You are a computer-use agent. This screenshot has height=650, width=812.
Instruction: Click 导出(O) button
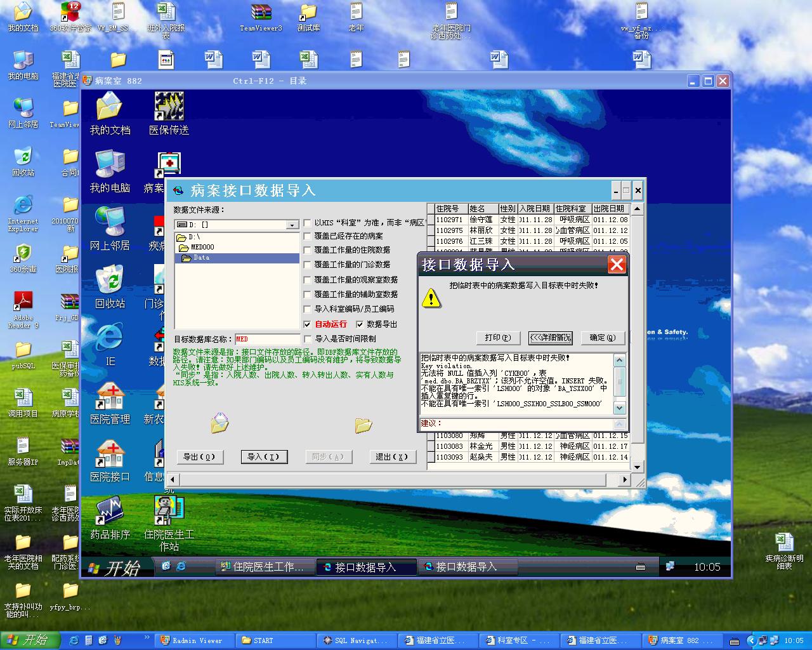pyautogui.click(x=199, y=456)
